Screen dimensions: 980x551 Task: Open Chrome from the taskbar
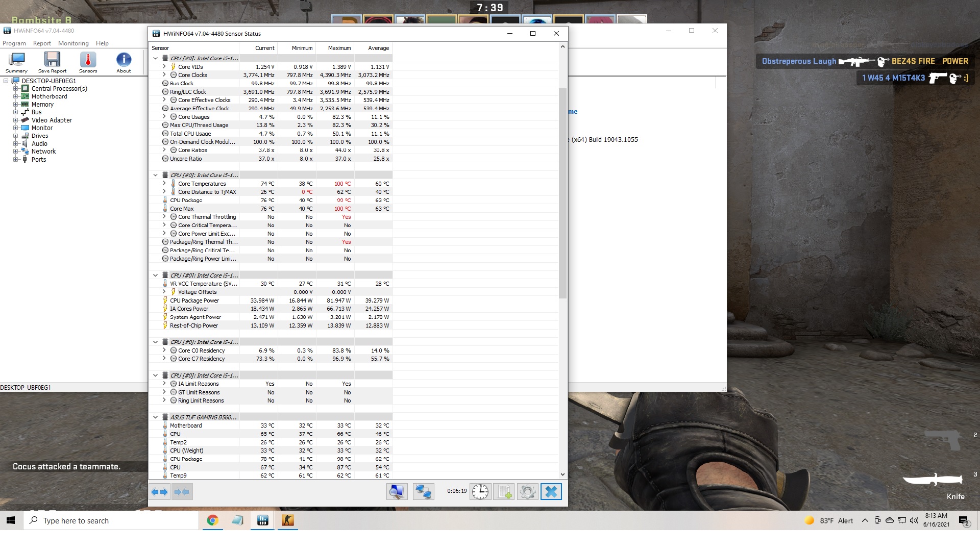(x=212, y=520)
